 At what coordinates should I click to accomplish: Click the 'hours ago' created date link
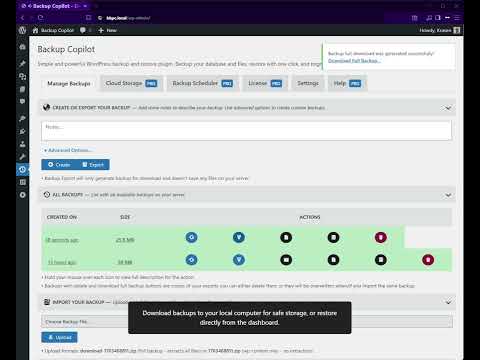click(x=62, y=262)
